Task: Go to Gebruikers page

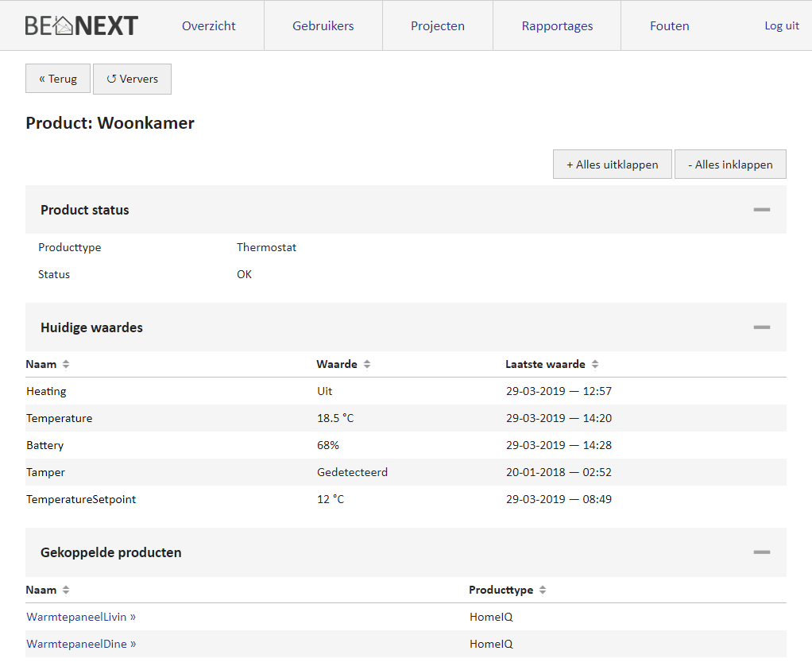Action: coord(323,26)
